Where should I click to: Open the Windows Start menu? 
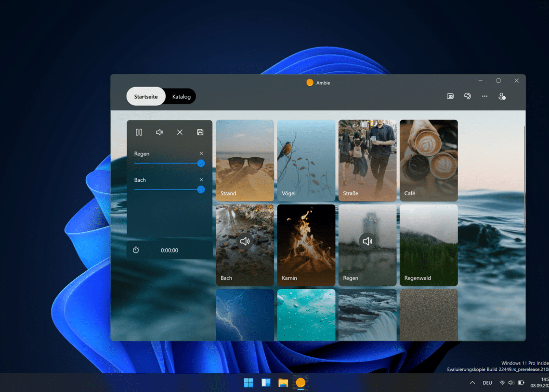click(x=248, y=383)
